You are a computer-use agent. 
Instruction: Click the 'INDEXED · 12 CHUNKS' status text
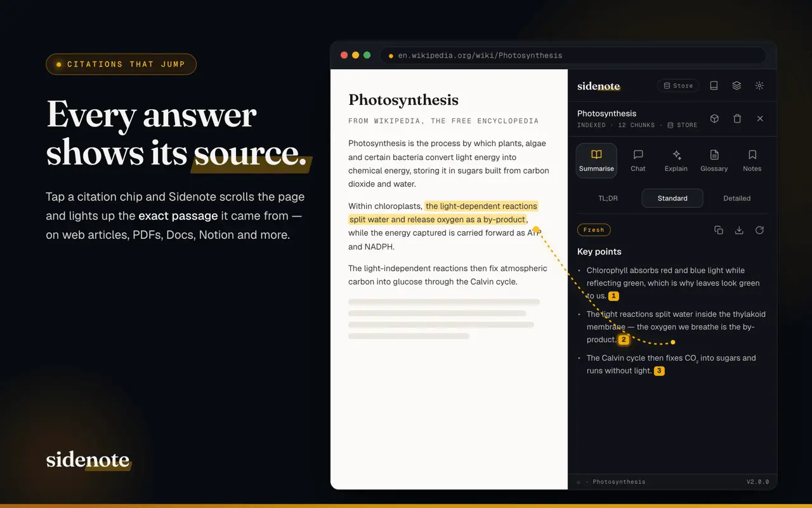pos(616,125)
